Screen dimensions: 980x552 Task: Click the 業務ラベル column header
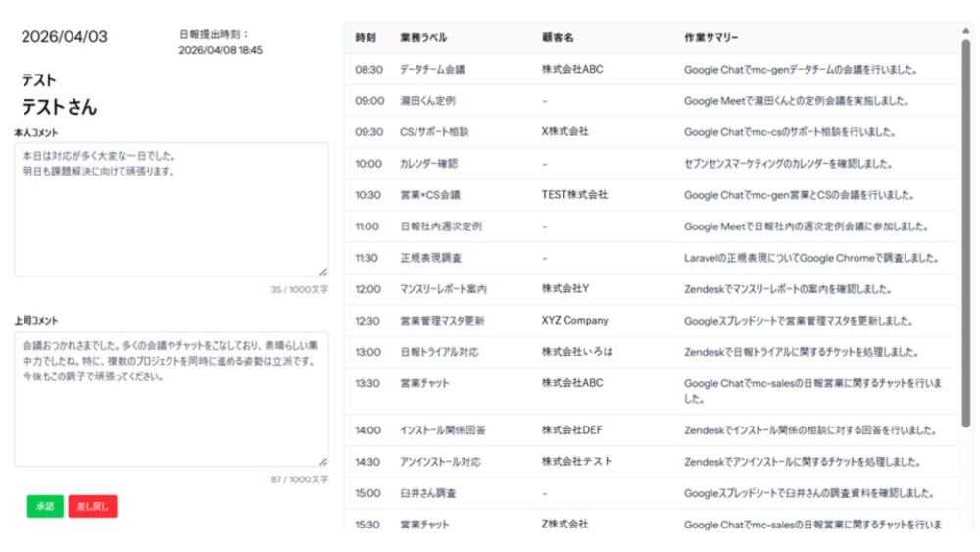coord(423,37)
